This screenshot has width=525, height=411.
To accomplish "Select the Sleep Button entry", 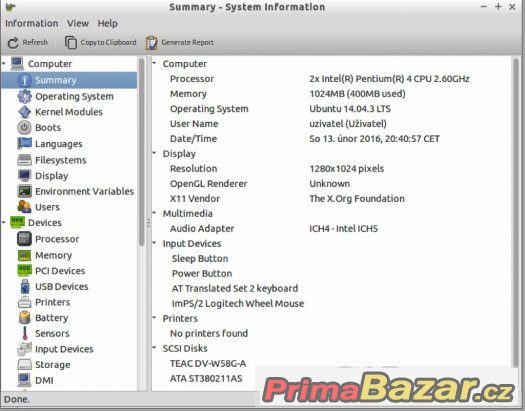I will [200, 259].
